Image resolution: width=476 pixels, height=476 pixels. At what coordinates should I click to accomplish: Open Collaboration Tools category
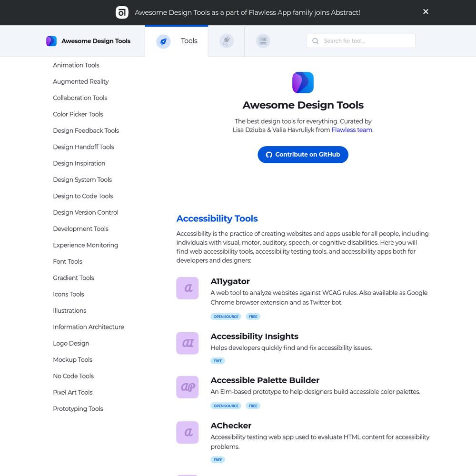tap(80, 98)
